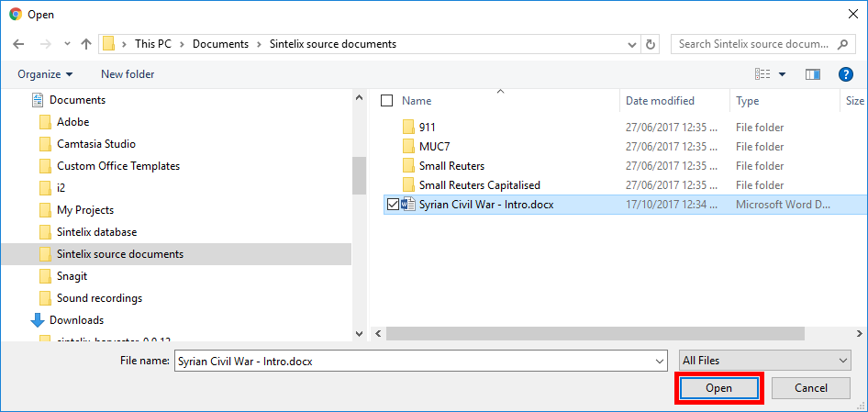Select the Word document file icon
The image size is (868, 412).
click(x=408, y=205)
